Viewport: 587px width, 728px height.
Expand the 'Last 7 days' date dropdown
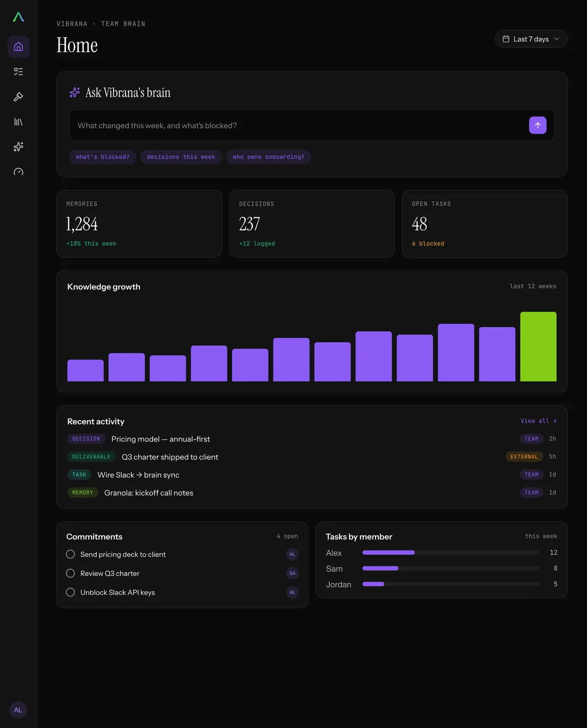531,39
